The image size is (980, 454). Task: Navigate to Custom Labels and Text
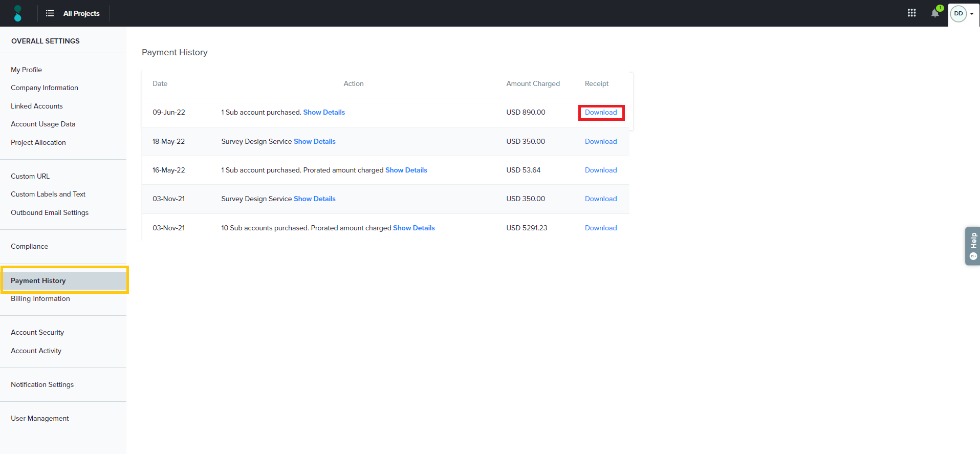(x=48, y=194)
